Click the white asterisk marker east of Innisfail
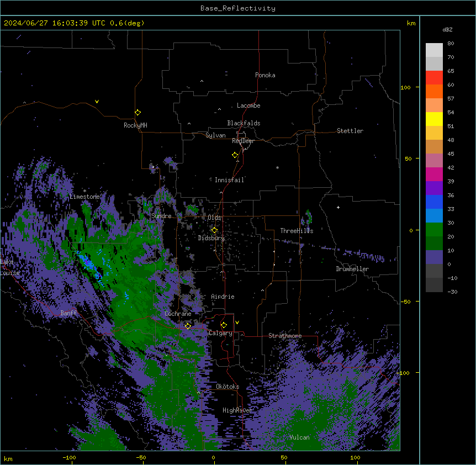The width and height of the screenshot is (476, 465). tap(277, 167)
